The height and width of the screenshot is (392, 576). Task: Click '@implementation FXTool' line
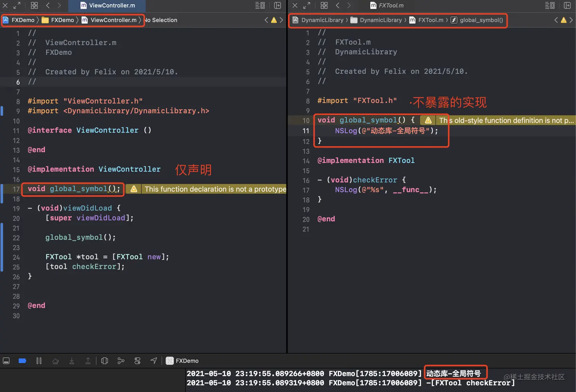tap(366, 160)
